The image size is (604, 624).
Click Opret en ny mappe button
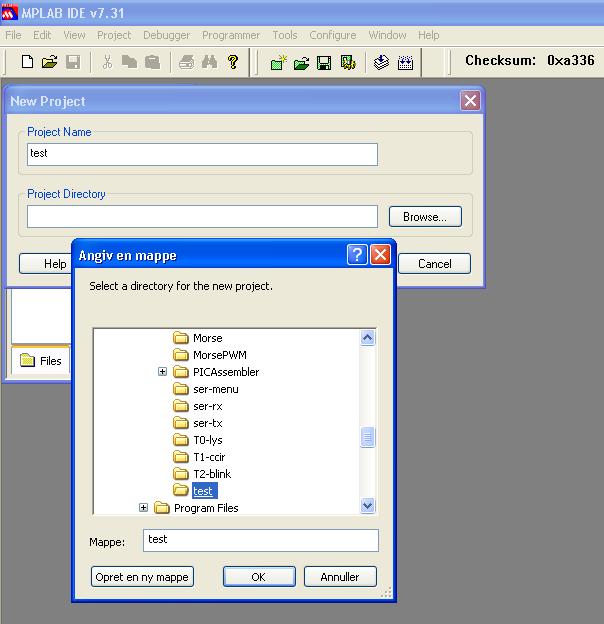142,577
